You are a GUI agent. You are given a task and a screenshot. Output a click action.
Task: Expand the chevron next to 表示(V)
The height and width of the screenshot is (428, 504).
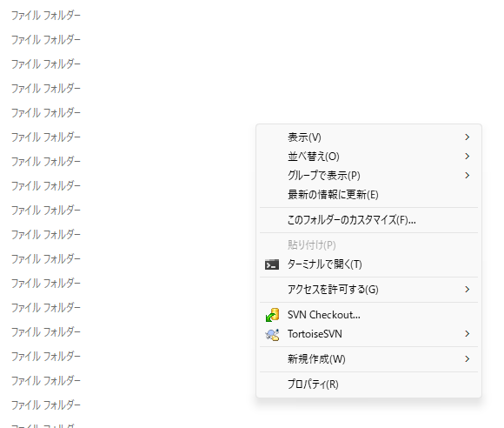tap(468, 137)
